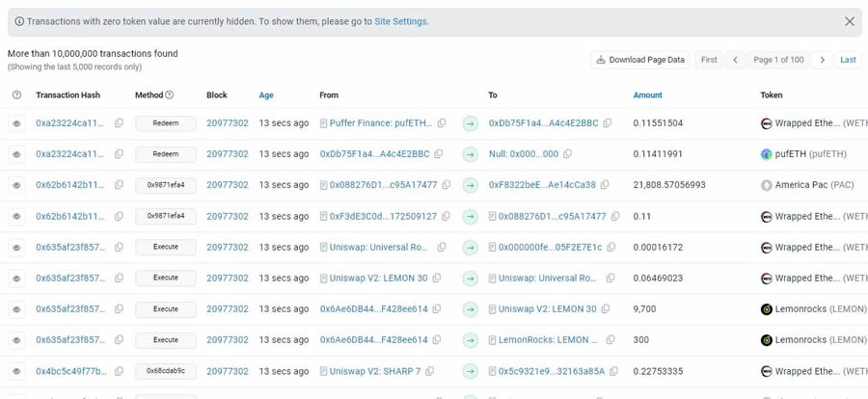The width and height of the screenshot is (868, 399).
Task: Download Page Data
Action: [640, 60]
